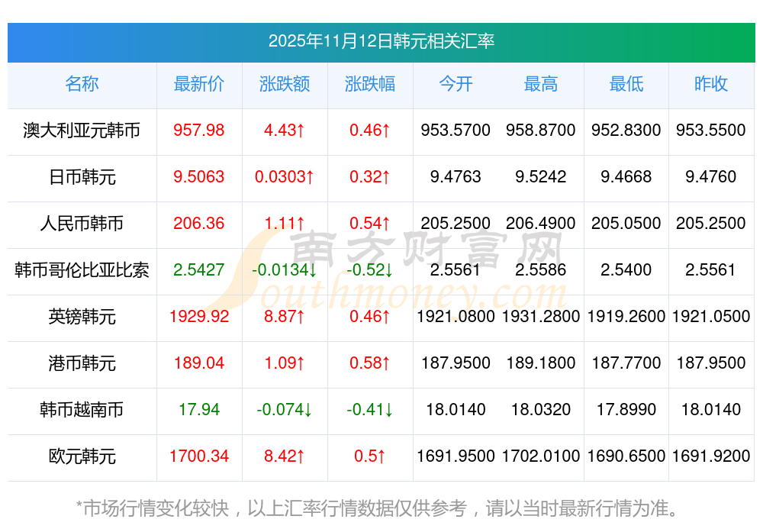Click the 昨收 column header

click(x=711, y=84)
